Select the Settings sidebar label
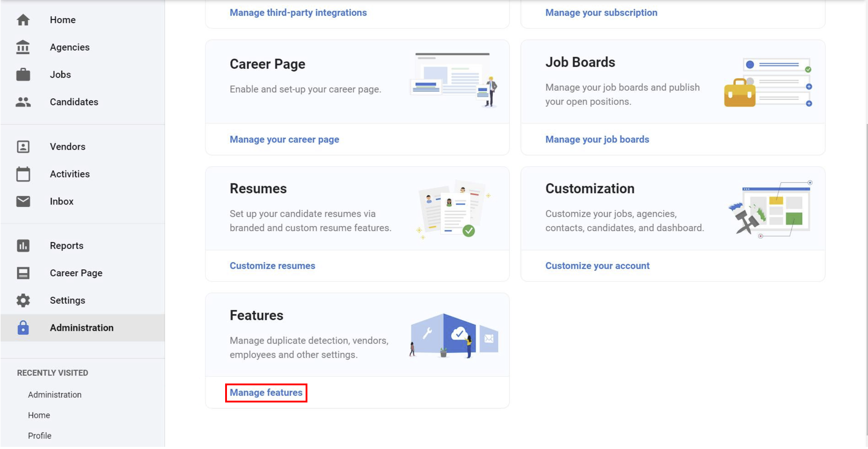868x449 pixels. tap(67, 300)
